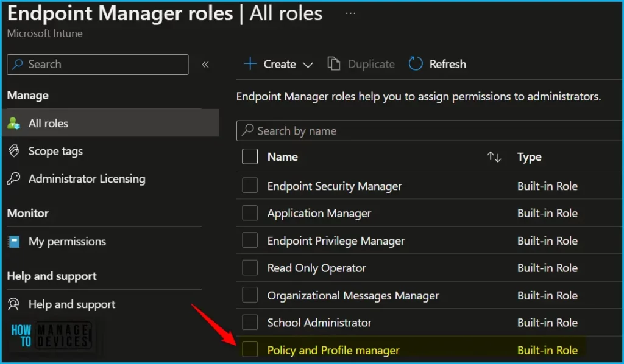Collapse the sidebar with double chevron

pos(205,65)
